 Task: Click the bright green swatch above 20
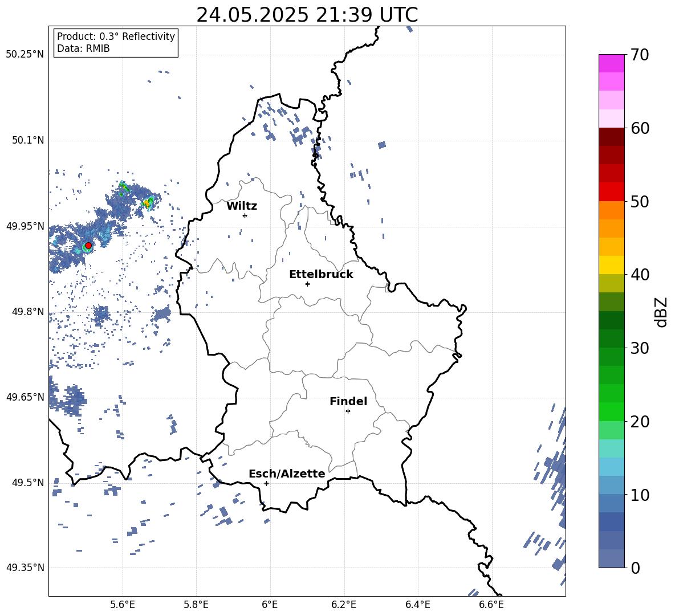(x=611, y=411)
